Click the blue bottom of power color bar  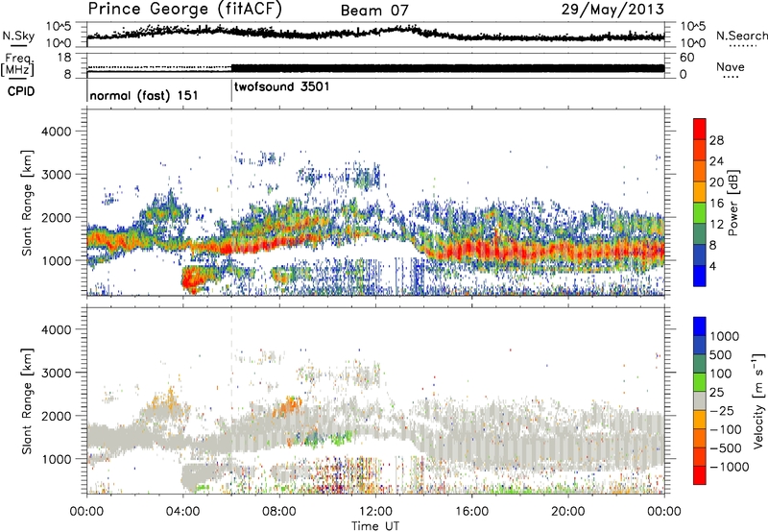[700, 276]
